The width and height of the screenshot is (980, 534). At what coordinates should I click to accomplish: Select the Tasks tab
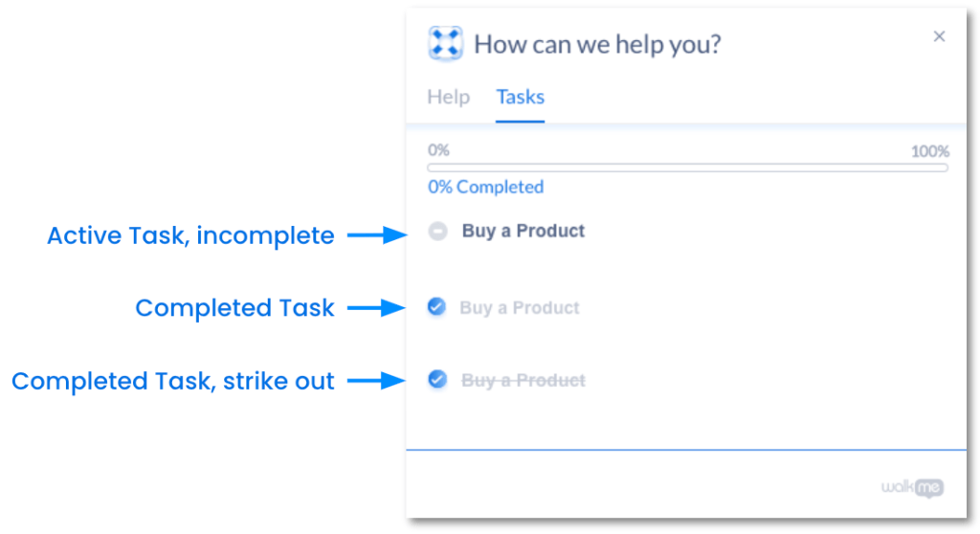click(x=520, y=97)
